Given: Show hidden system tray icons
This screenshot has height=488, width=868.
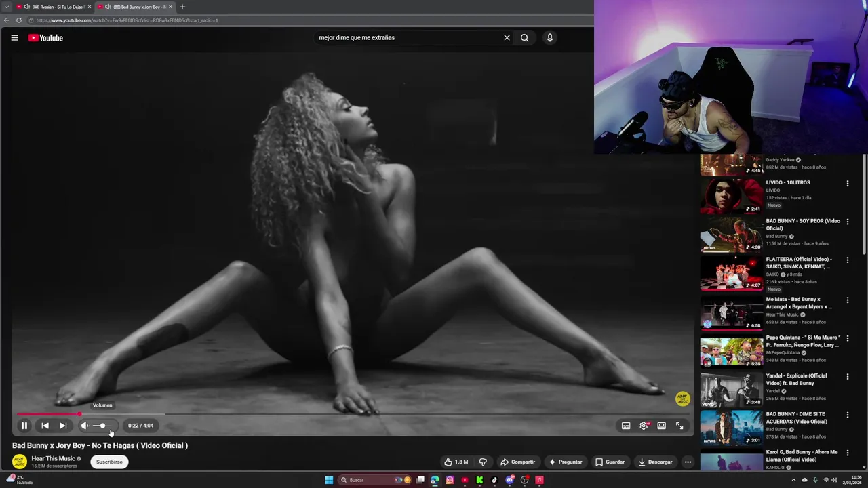Looking at the screenshot, I should (793, 480).
